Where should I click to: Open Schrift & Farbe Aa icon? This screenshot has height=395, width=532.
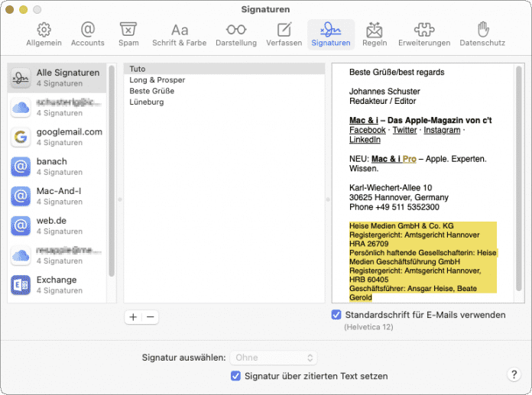click(x=180, y=30)
